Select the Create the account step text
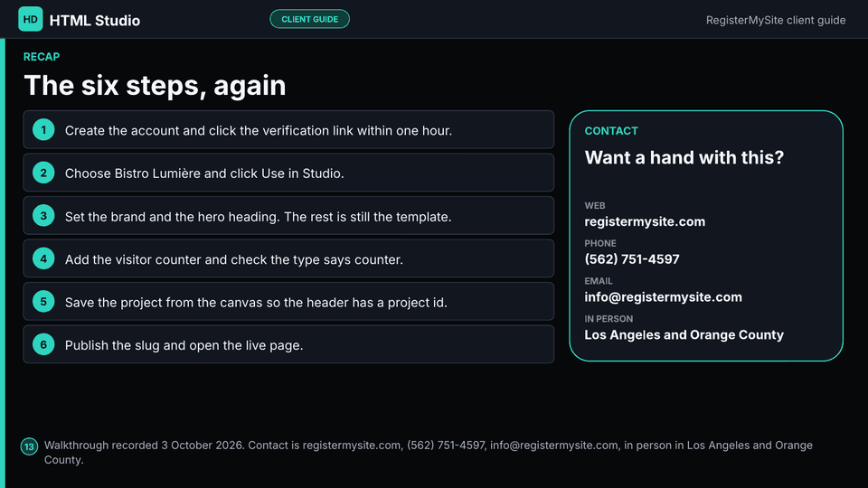Image resolution: width=868 pixels, height=488 pixels. coord(259,130)
